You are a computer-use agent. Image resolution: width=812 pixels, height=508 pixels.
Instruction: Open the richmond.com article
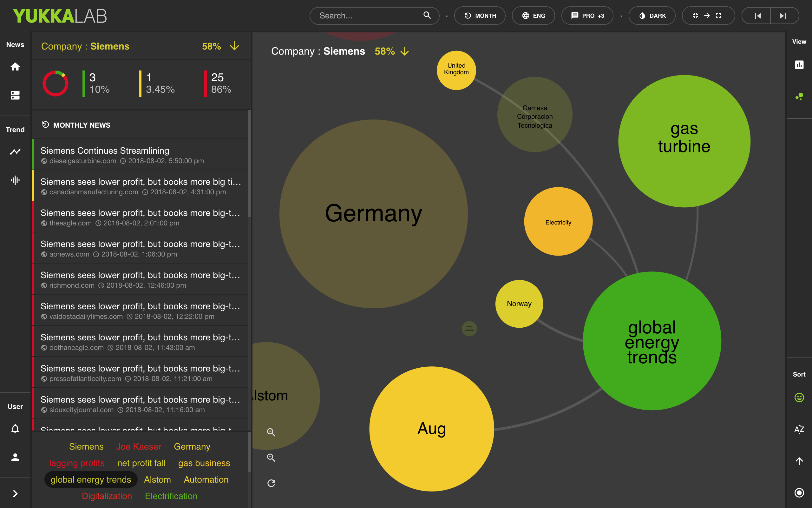(140, 279)
